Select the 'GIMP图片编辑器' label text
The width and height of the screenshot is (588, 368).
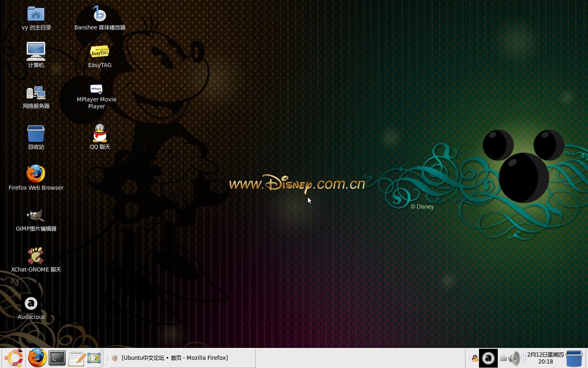pyautogui.click(x=36, y=229)
